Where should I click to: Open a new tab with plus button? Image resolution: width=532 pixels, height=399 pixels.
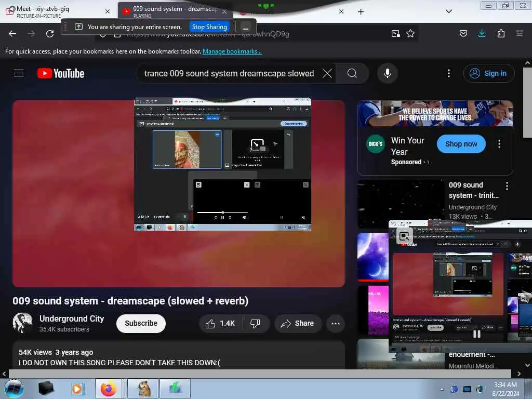[361, 12]
